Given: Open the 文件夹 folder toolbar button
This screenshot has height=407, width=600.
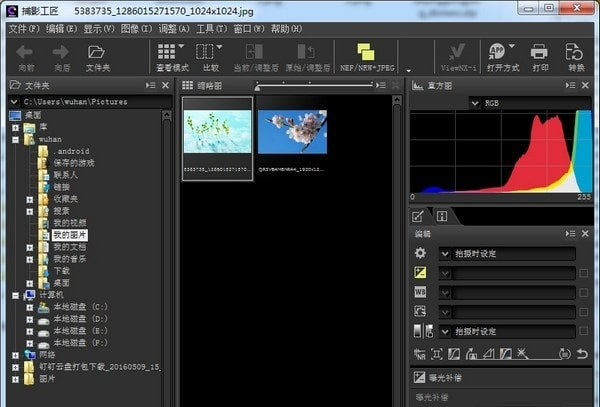Looking at the screenshot, I should (97, 55).
